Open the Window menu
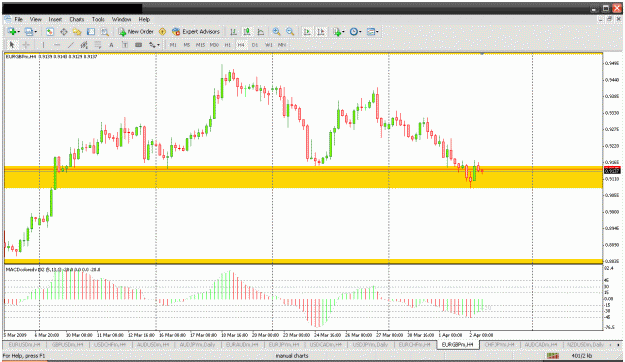Viewport: 625px width, 362px height. click(121, 19)
